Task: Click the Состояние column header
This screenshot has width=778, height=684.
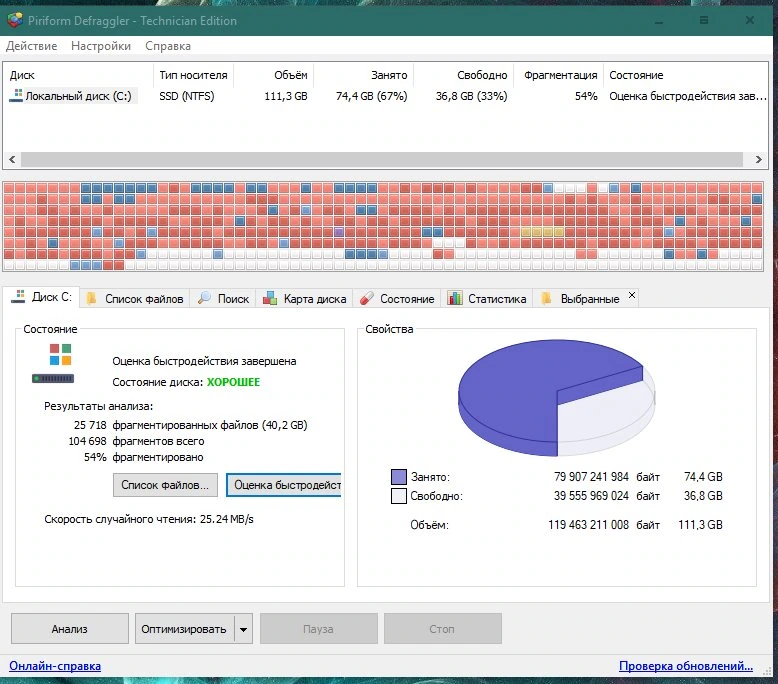Action: 686,75
